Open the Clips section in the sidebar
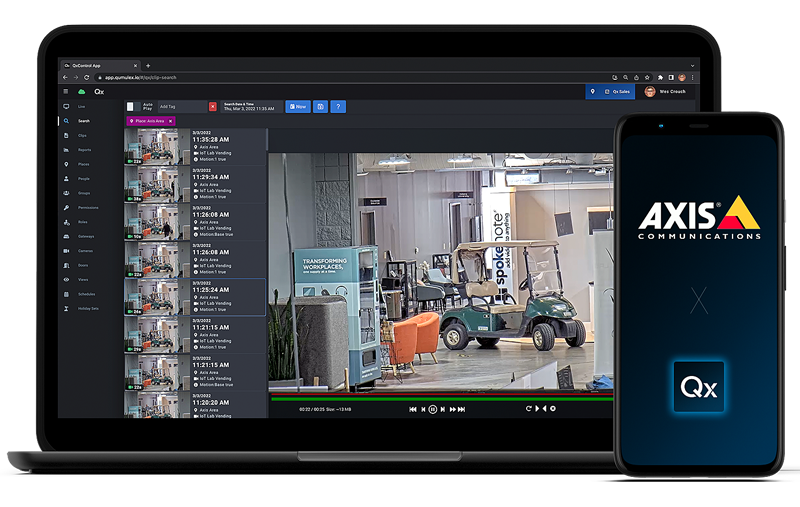The height and width of the screenshot is (507, 800). (81, 135)
